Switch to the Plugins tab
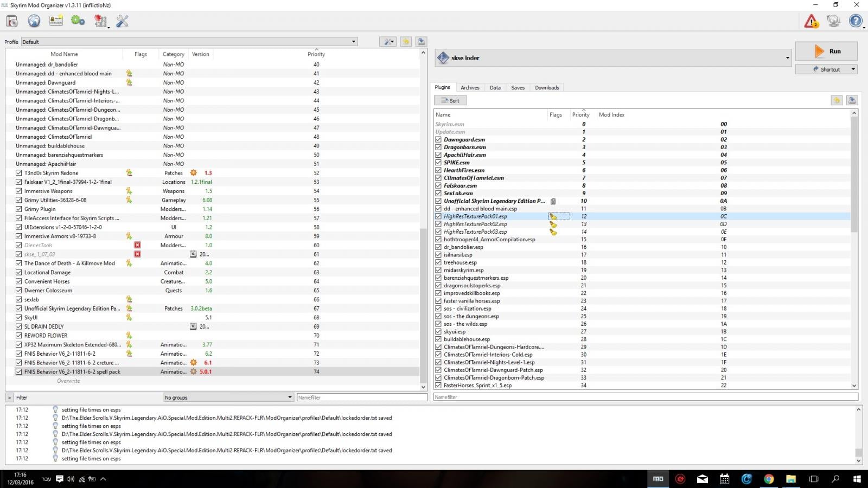 (x=442, y=87)
